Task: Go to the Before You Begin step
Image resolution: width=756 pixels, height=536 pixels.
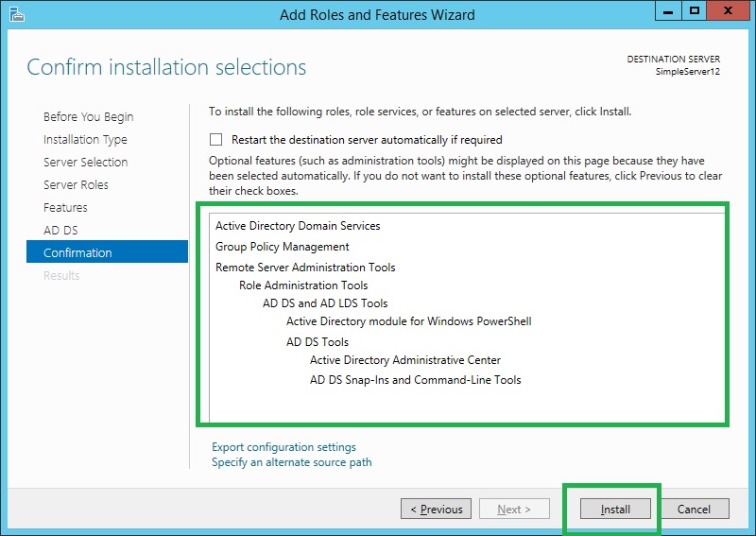Action: point(88,117)
